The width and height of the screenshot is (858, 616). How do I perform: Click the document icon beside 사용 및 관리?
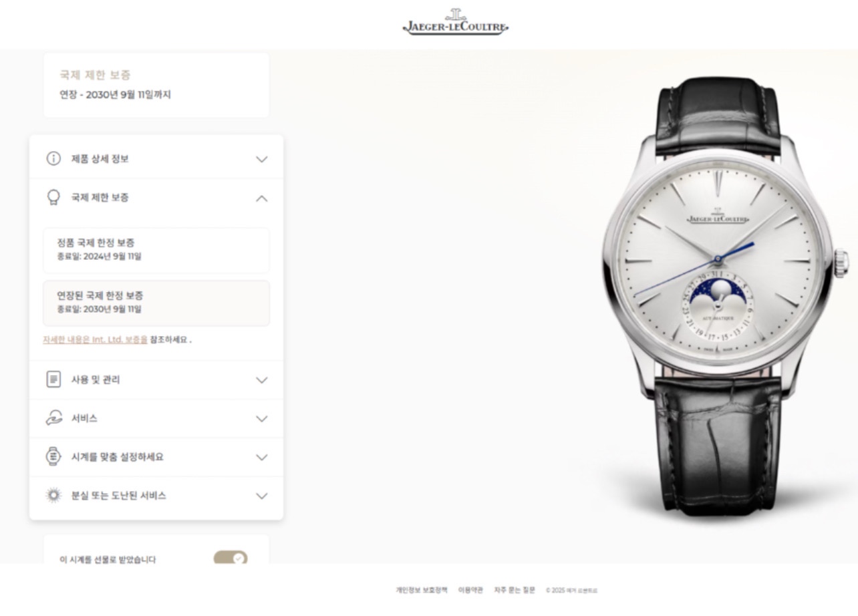[53, 379]
